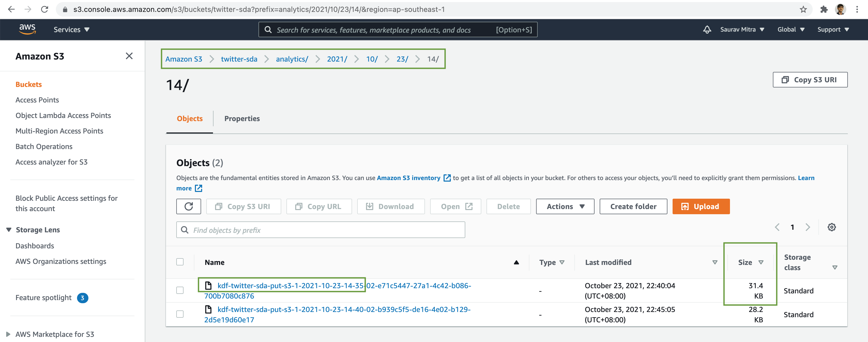Click the 2021/ breadcrumb link
Viewport: 868px width, 342px height.
[337, 59]
